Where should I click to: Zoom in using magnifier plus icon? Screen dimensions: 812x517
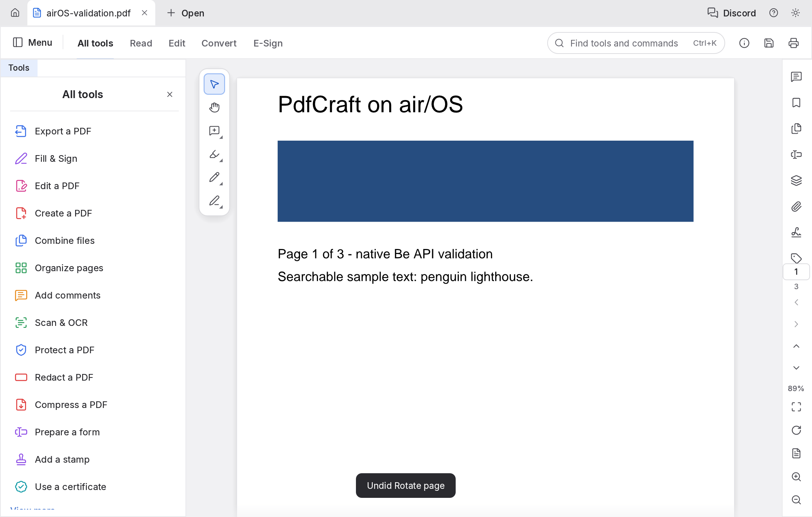coord(796,477)
